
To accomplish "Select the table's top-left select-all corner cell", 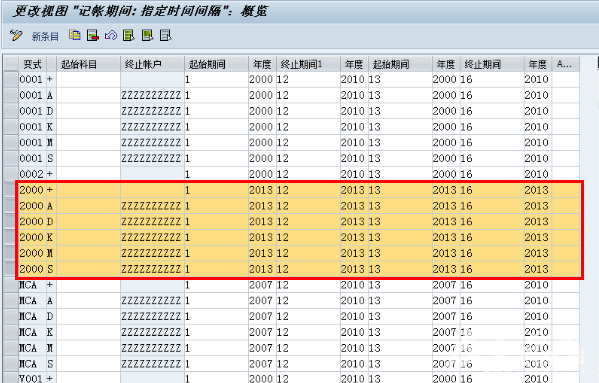I will click(x=11, y=64).
